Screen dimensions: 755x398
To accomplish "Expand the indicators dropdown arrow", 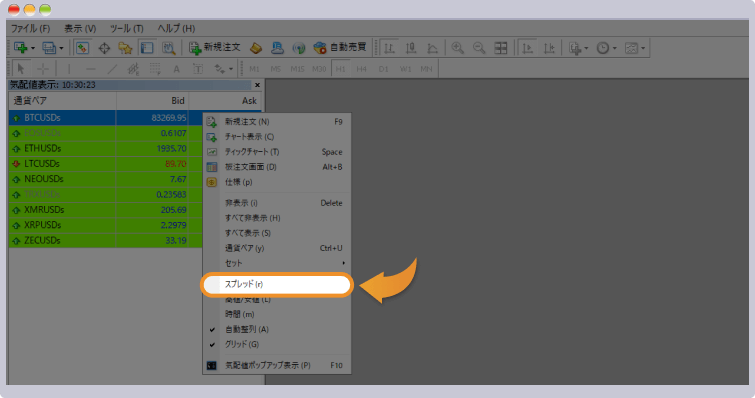I will pyautogui.click(x=586, y=48).
